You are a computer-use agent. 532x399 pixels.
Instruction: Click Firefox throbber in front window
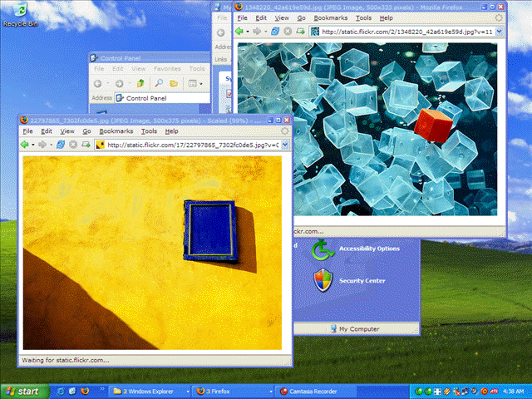[284, 131]
